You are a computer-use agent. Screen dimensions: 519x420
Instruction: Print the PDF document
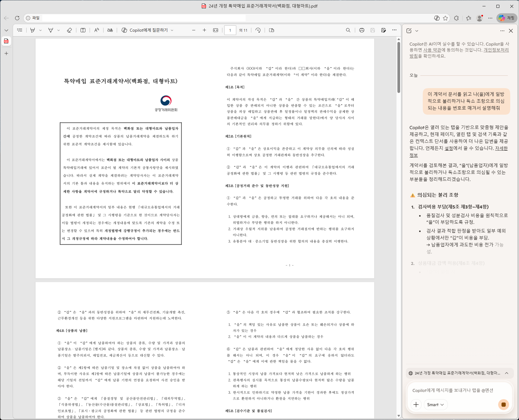362,30
